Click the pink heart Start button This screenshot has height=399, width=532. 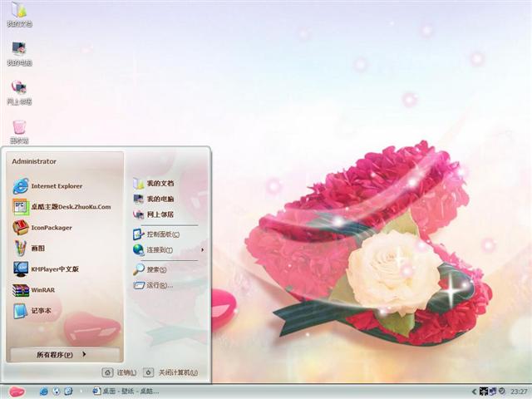coord(17,392)
